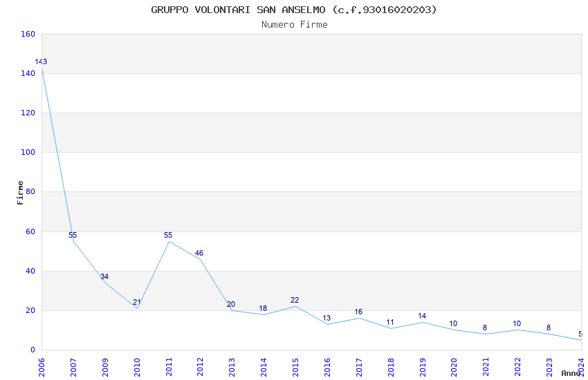The height and width of the screenshot is (380, 588).
Task: Click the data value 16 for 2017
Action: coord(358,312)
